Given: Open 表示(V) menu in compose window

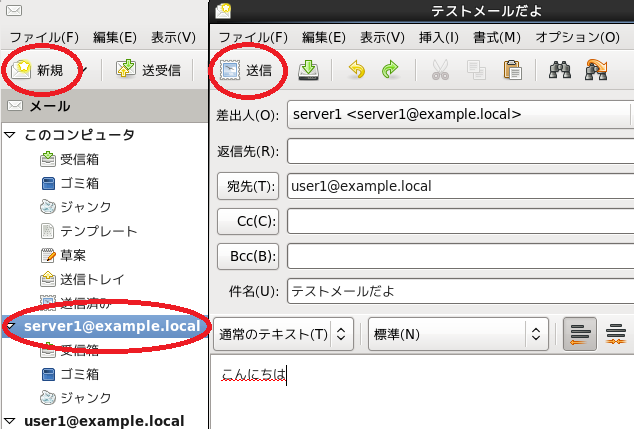Looking at the screenshot, I should tap(383, 38).
